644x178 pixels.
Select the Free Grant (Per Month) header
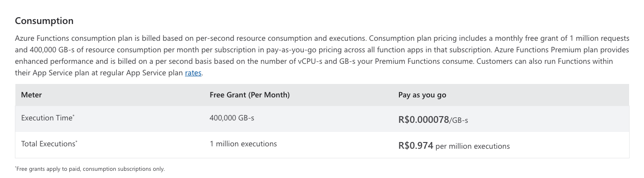(x=249, y=95)
